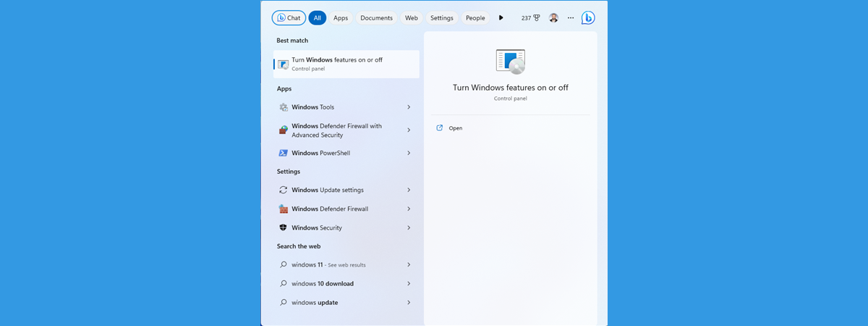The image size is (868, 326).
Task: Open the Bing icon at top right
Action: (x=588, y=18)
